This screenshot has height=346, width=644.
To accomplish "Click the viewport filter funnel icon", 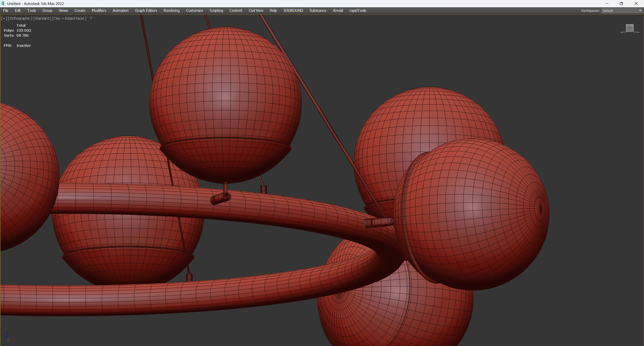I will click(x=91, y=18).
